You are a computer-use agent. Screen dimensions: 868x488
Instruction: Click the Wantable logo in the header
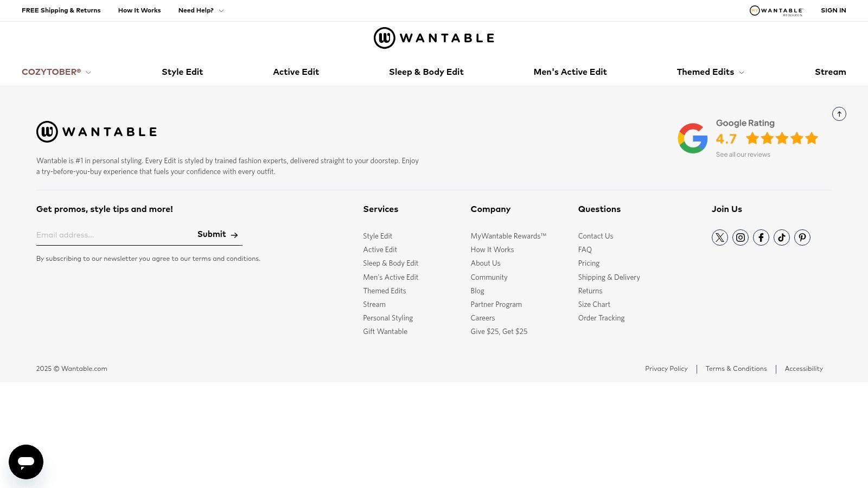433,37
